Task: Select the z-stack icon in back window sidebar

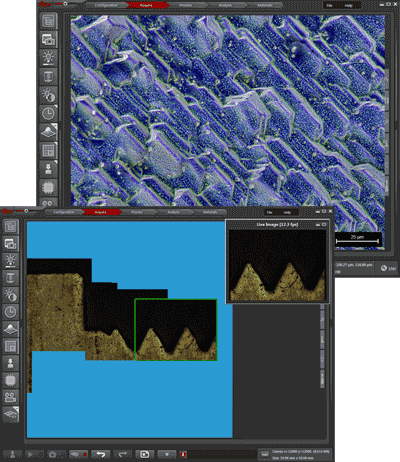Action: (49, 77)
